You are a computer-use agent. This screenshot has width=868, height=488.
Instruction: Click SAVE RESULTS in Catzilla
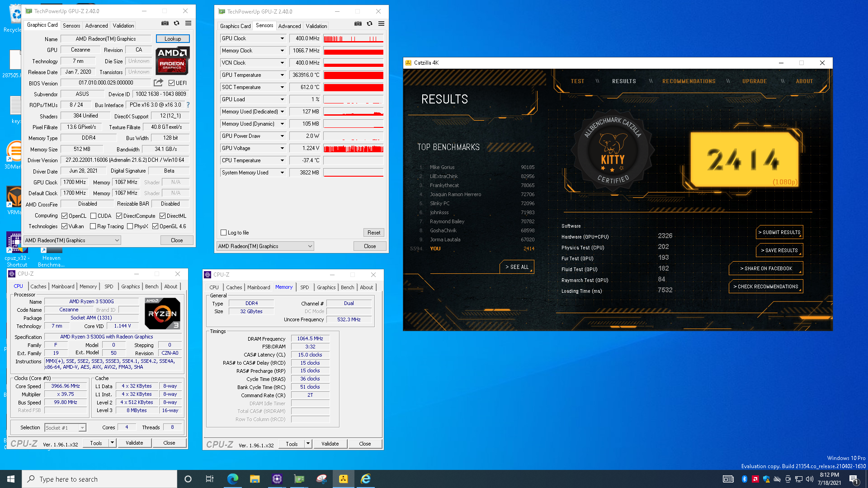pos(779,250)
